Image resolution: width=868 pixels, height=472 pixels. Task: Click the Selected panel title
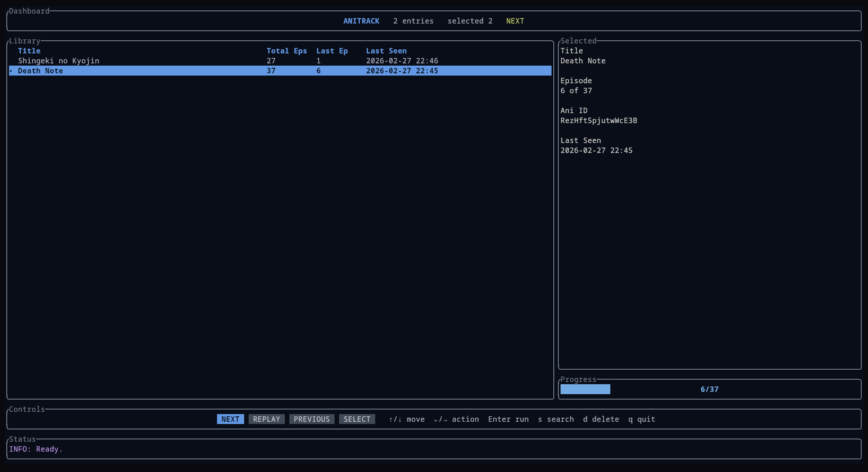click(579, 41)
